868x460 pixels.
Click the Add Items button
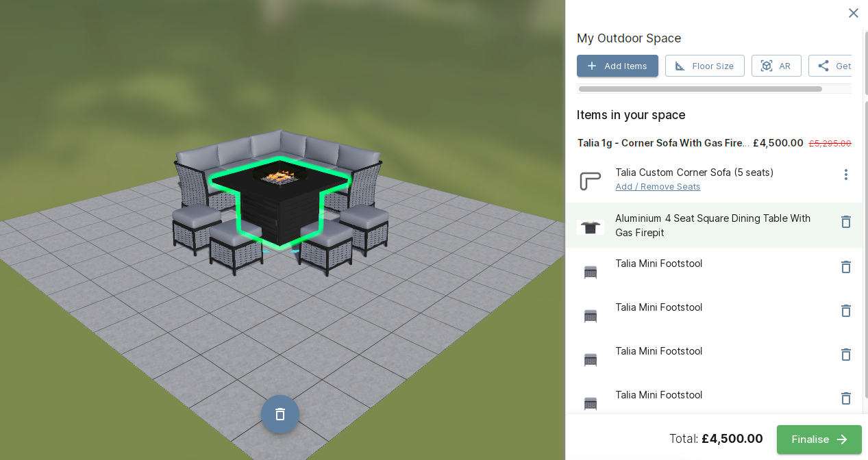(x=617, y=66)
